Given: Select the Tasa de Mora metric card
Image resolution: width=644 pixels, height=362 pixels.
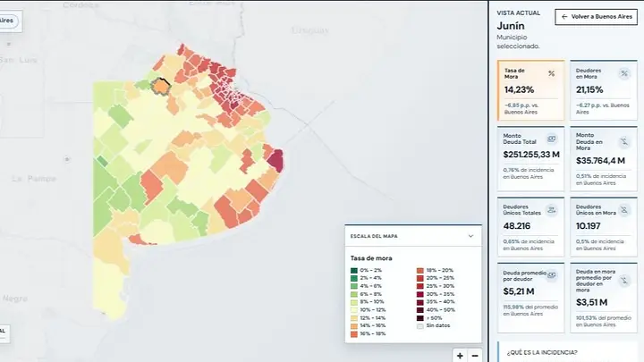Looking at the screenshot, I should click(x=530, y=90).
